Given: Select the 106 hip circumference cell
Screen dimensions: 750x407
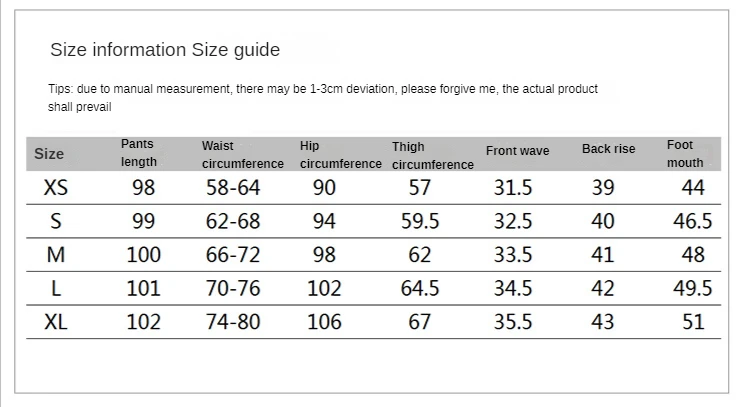Looking at the screenshot, I should pyautogui.click(x=324, y=322).
